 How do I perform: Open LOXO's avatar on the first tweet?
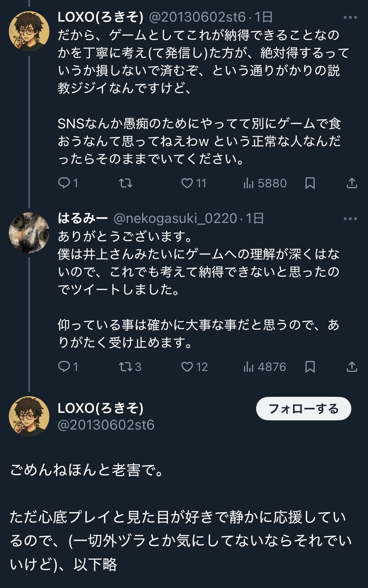coord(29,32)
